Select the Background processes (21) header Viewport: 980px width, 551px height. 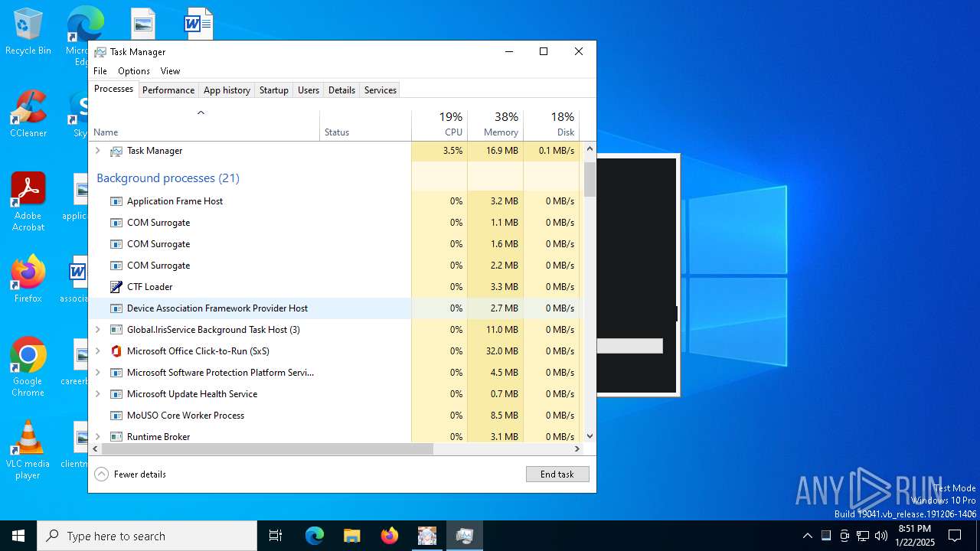[168, 178]
